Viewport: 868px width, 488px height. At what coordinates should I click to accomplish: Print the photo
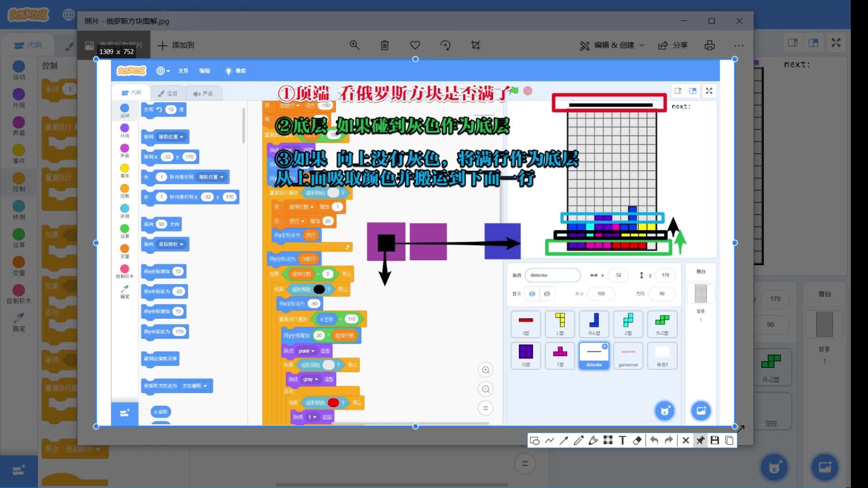click(710, 45)
